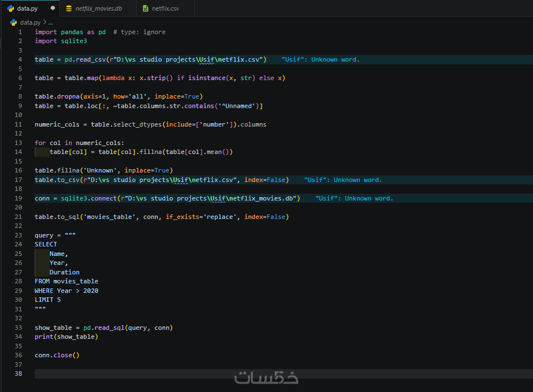Place cursor on empty line 38
Viewport: 533px width, 392px height.
pos(168,374)
